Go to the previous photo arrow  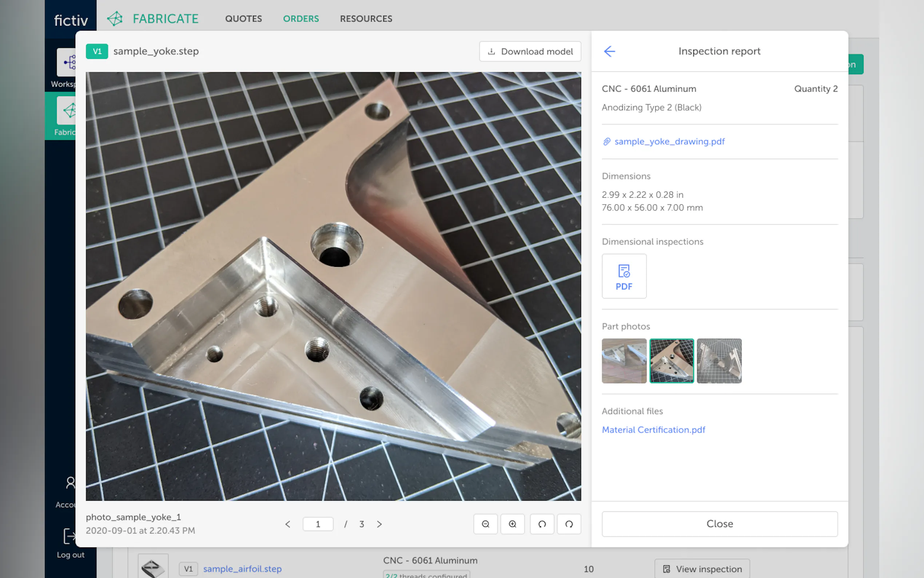coord(288,524)
